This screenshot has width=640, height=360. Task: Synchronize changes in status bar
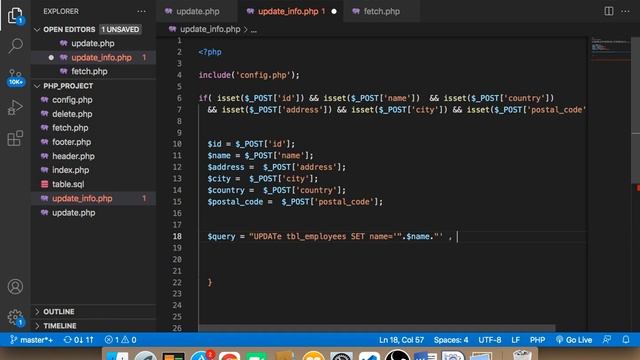(x=78, y=340)
